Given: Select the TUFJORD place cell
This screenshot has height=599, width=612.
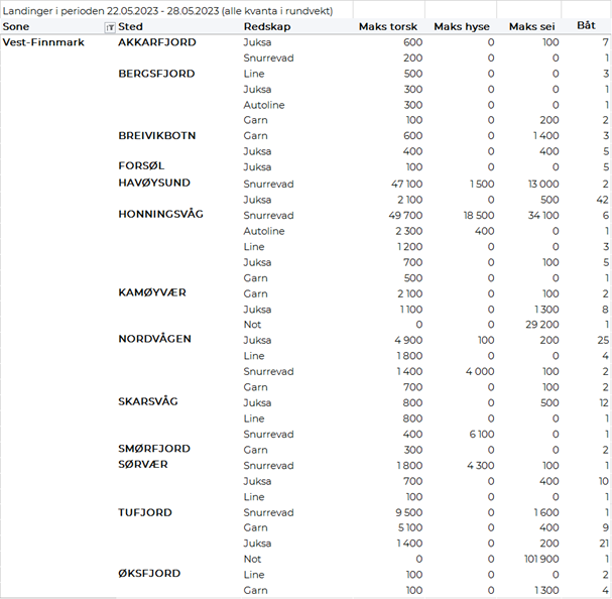Looking at the screenshot, I should pos(145,513).
